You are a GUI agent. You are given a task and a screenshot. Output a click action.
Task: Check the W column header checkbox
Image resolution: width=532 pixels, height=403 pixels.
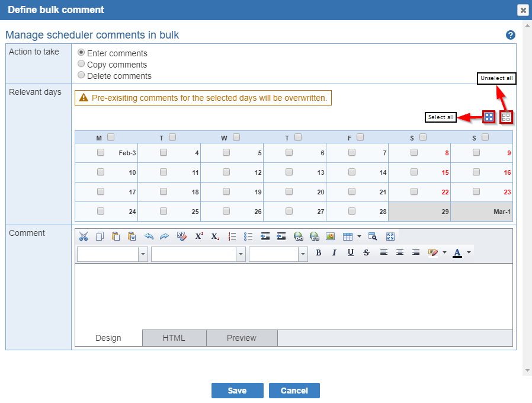(236, 137)
